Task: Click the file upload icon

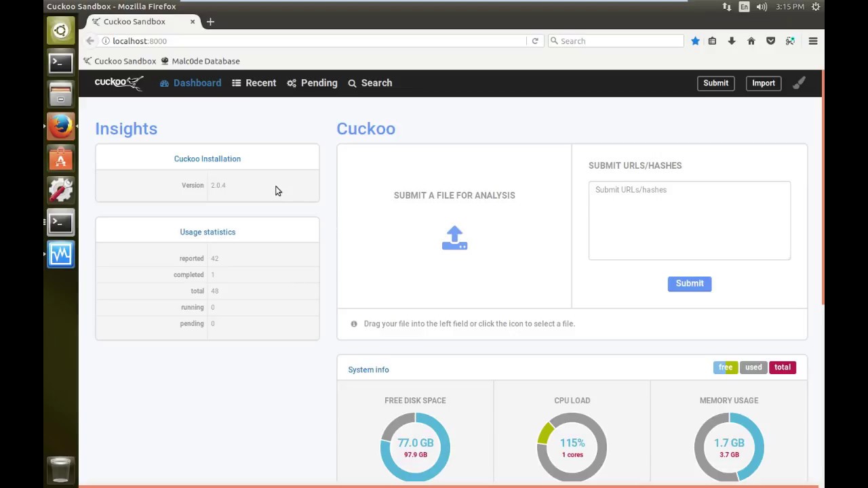Action: click(454, 238)
